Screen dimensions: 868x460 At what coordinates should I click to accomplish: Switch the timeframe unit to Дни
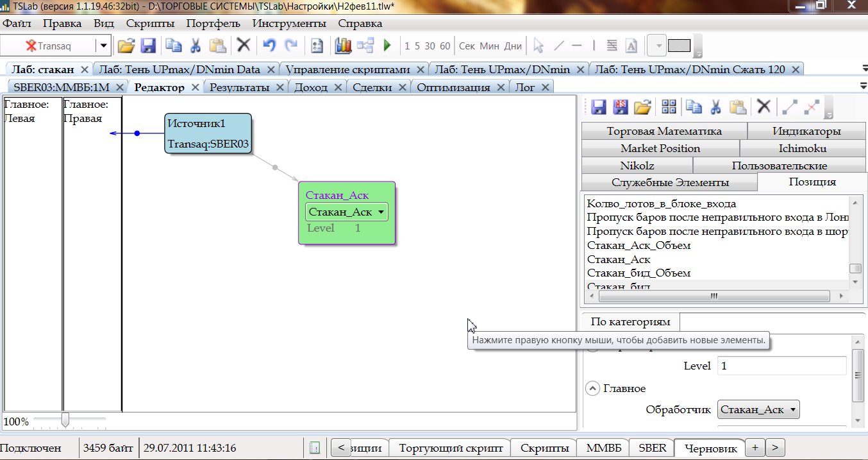(513, 46)
